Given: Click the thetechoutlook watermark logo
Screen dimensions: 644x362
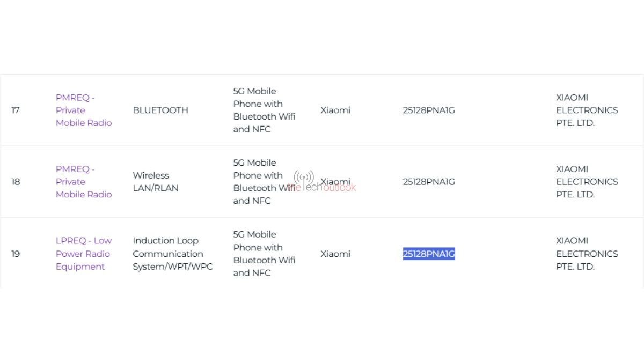Looking at the screenshot, I should [x=322, y=188].
